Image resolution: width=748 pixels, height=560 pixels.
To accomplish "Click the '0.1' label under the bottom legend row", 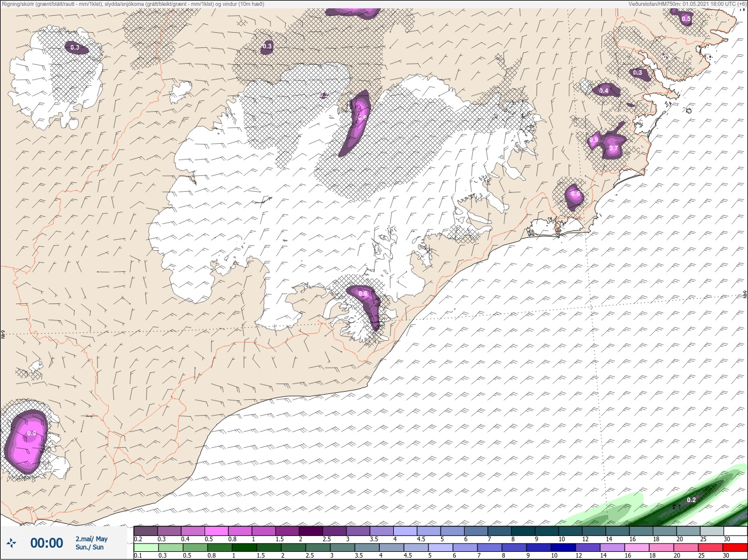I will point(138,556).
